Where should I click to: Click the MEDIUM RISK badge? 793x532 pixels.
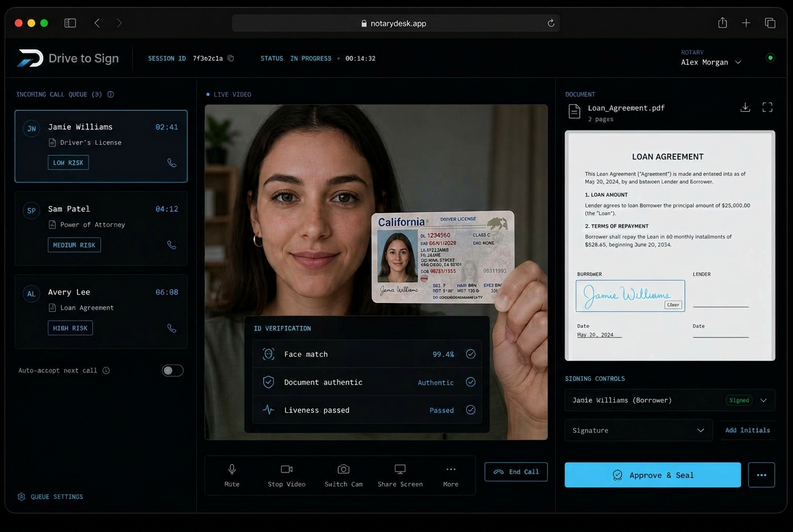point(74,245)
